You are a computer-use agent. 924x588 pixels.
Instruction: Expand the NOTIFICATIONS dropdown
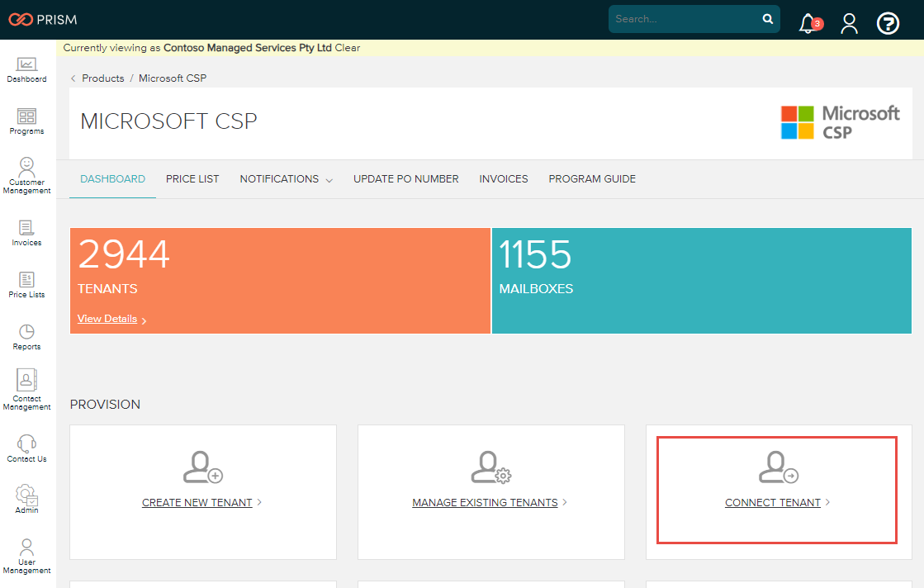click(286, 178)
